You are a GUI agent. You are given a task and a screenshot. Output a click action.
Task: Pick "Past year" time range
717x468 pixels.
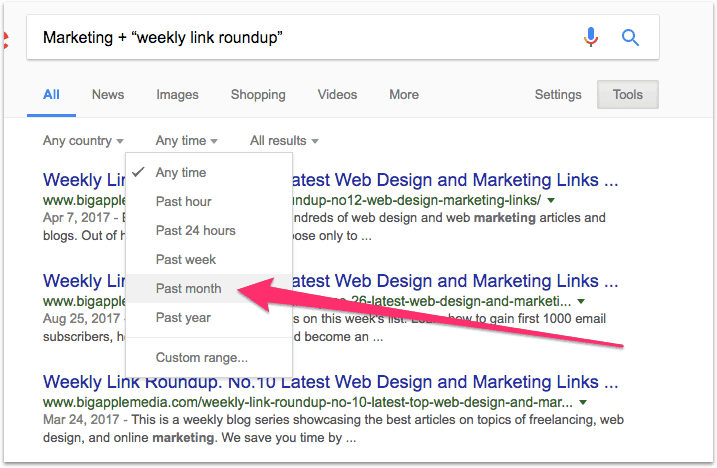point(183,318)
